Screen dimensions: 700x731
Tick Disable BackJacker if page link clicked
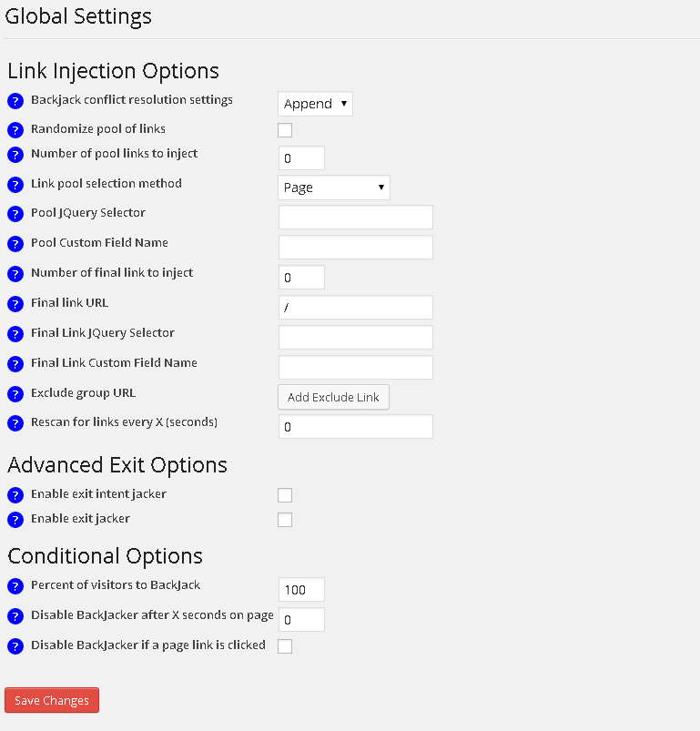[x=285, y=646]
